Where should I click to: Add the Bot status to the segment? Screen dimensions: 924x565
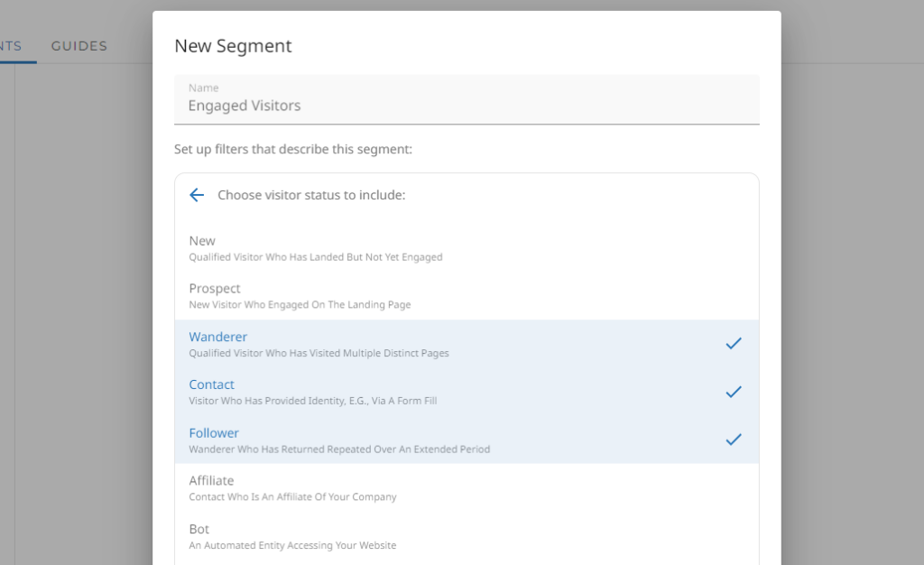coord(199,529)
